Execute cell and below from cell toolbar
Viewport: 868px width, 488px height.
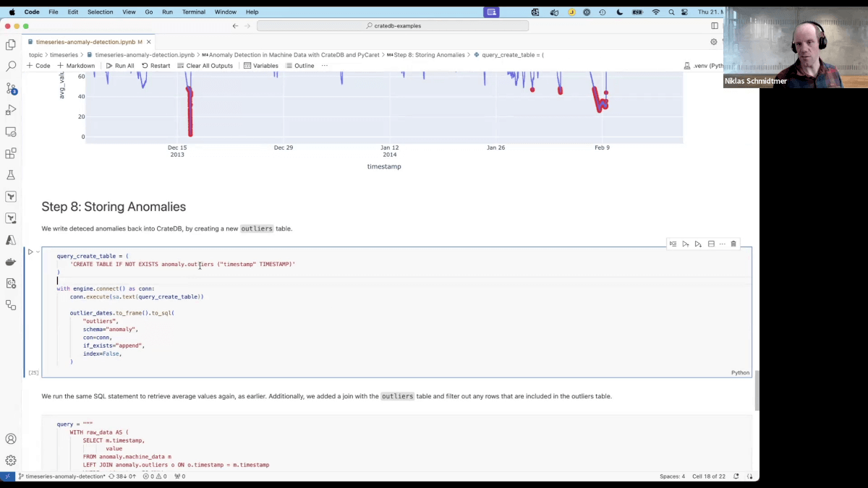point(698,244)
